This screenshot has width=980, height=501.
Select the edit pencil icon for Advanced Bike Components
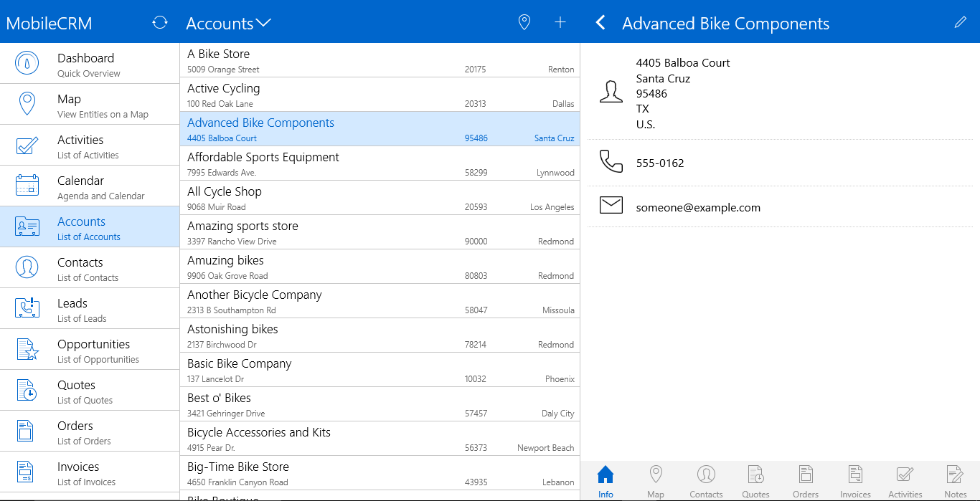coord(961,22)
